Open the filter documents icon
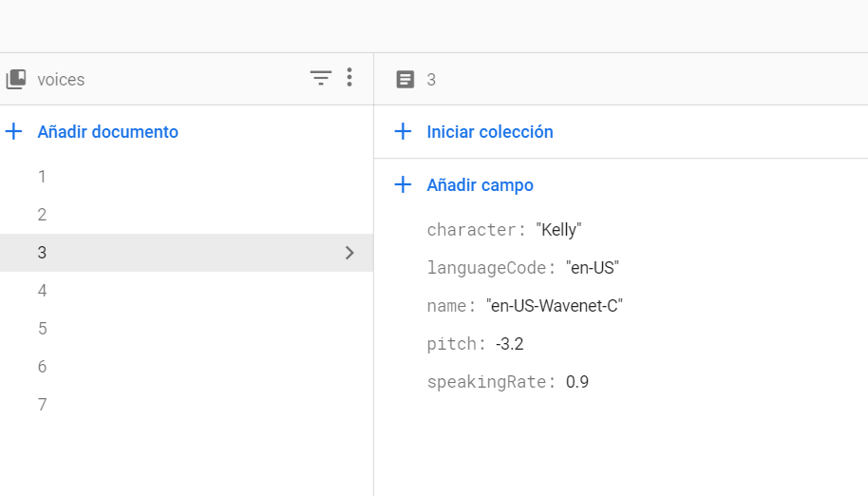868x496 pixels. [x=321, y=79]
